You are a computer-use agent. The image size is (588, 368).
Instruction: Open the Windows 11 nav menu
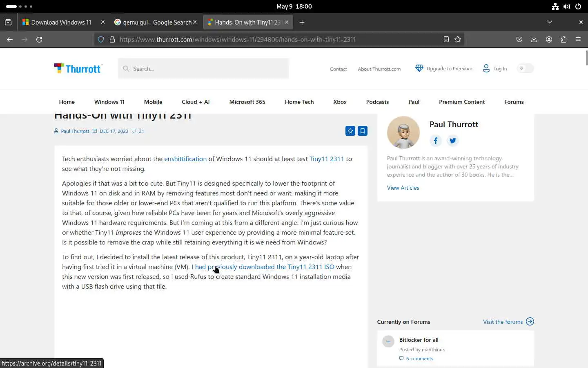pyautogui.click(x=109, y=102)
